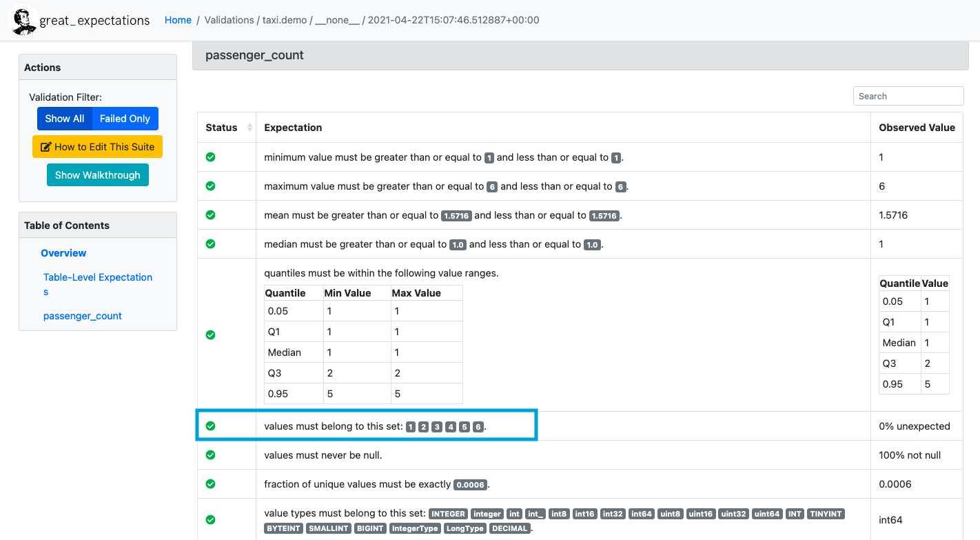Select the Show All validation filter
980x540 pixels.
pyautogui.click(x=65, y=119)
